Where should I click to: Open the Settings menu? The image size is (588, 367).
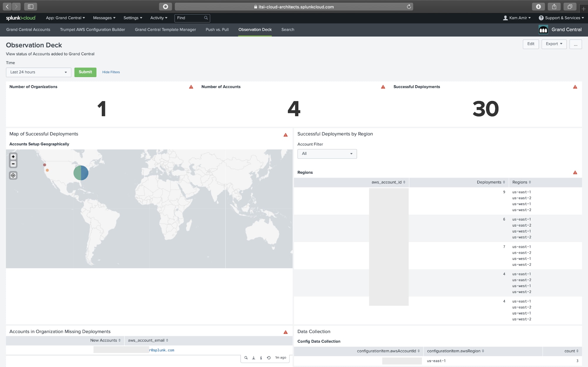(x=133, y=18)
